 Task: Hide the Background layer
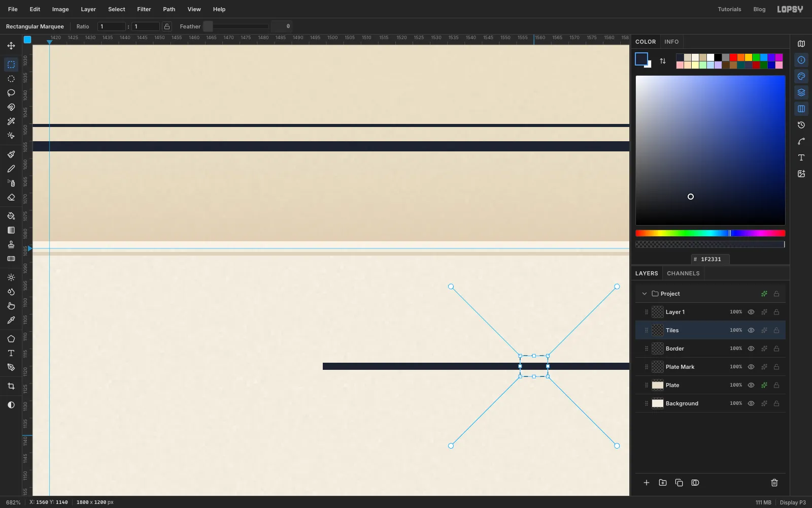coord(751,403)
